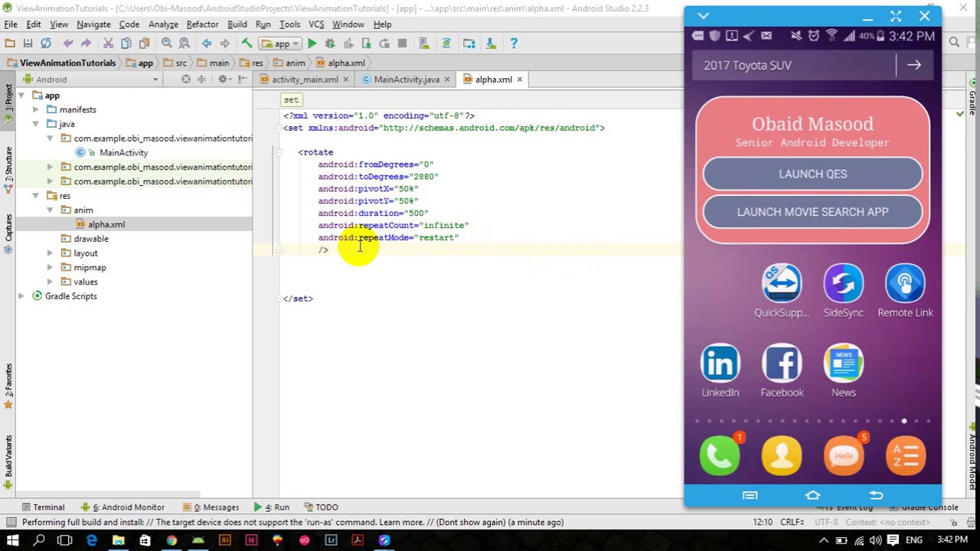Tap LAUNCH QES button on phone
Image resolution: width=980 pixels, height=551 pixels.
click(x=812, y=174)
